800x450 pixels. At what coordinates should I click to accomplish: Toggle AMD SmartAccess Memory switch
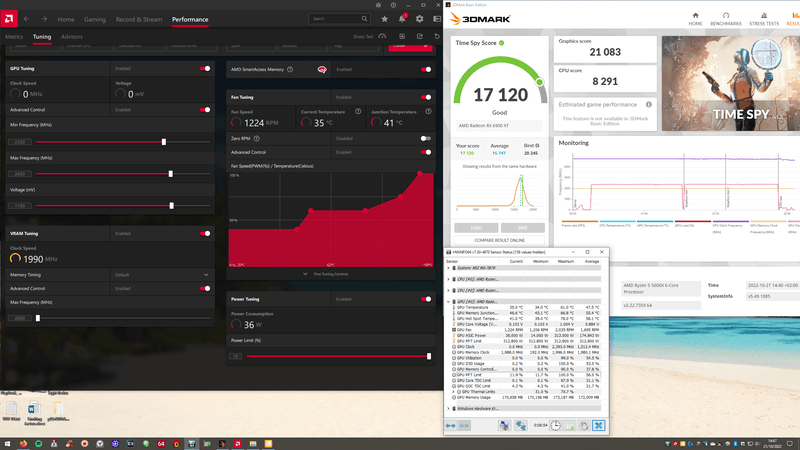(426, 69)
